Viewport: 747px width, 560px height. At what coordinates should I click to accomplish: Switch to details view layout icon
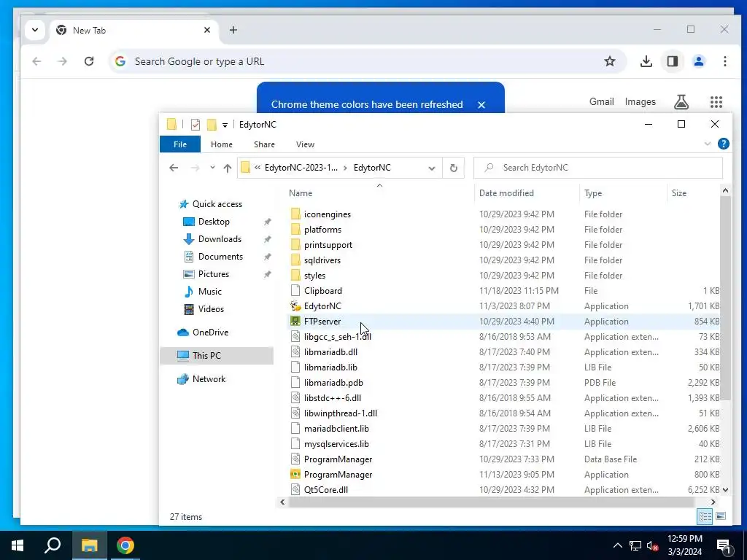(705, 517)
